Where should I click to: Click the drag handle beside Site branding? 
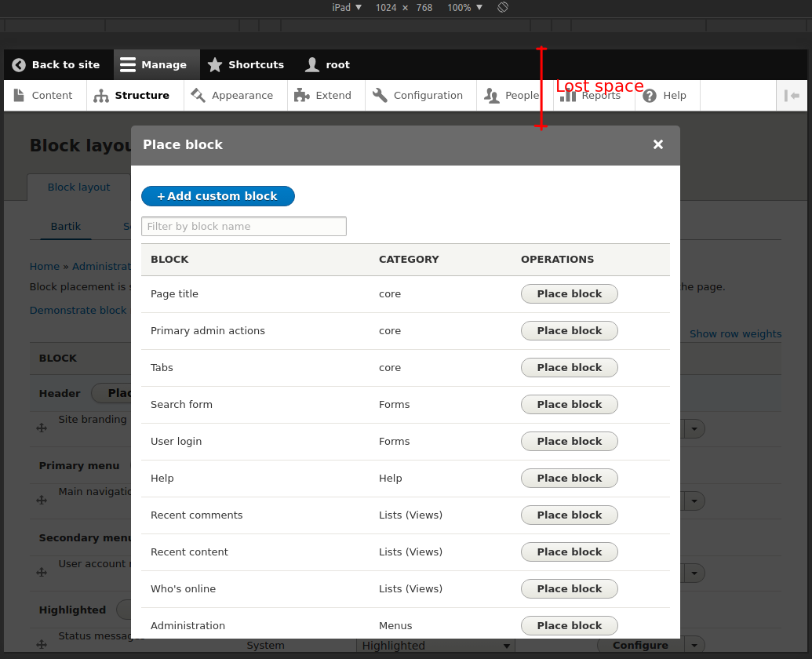(x=42, y=428)
